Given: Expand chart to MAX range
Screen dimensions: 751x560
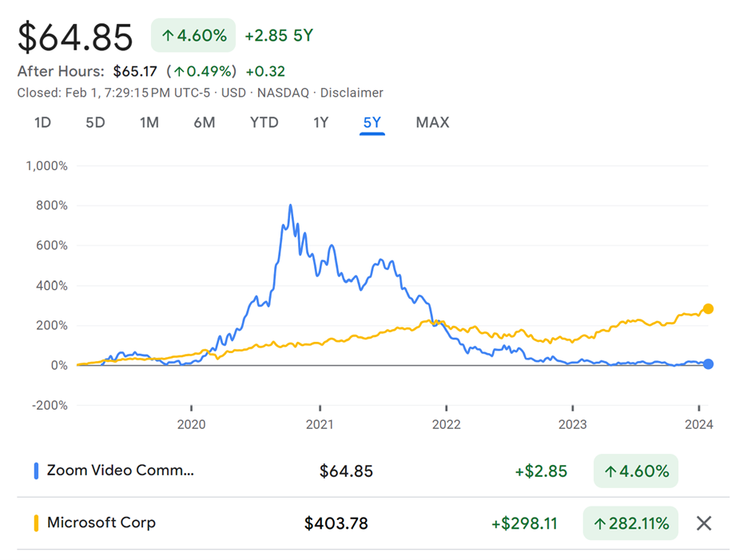Looking at the screenshot, I should click(432, 122).
